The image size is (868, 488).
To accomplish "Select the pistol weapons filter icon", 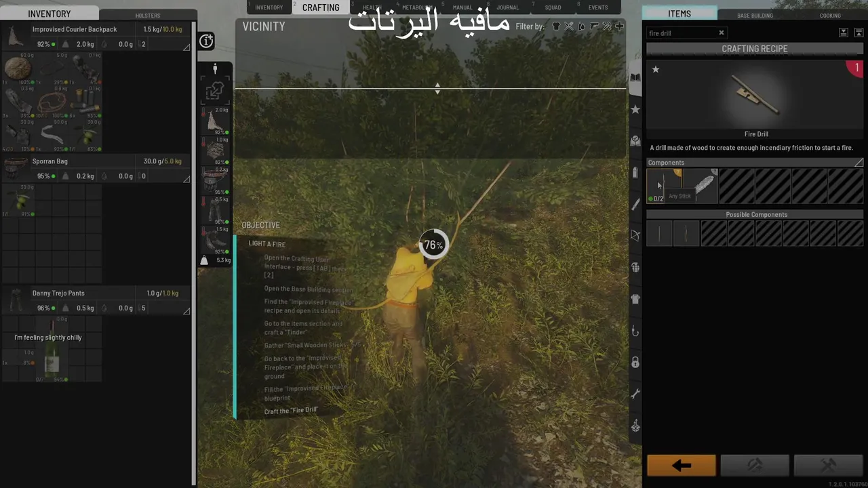I will 594,26.
